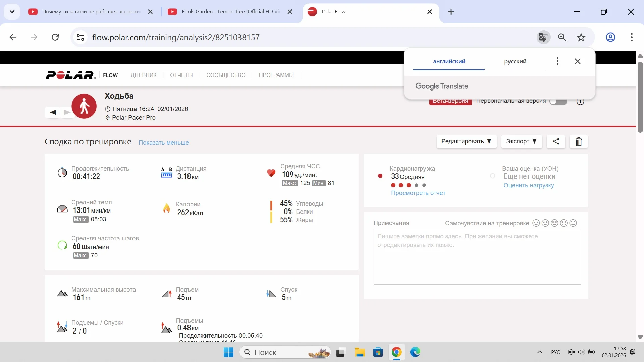Image resolution: width=644 pixels, height=362 pixels.
Task: Select the saddest smiley feeling icon
Action: click(x=536, y=223)
